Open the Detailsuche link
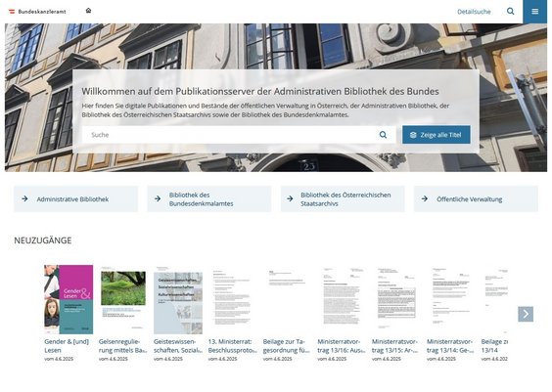This screenshot has width=552, height=392. click(x=474, y=12)
